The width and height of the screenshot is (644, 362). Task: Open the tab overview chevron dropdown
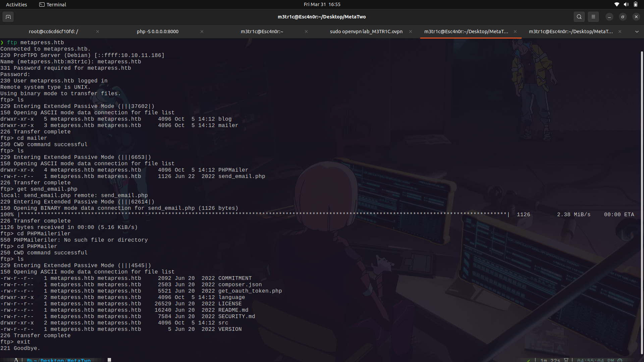pos(636,32)
